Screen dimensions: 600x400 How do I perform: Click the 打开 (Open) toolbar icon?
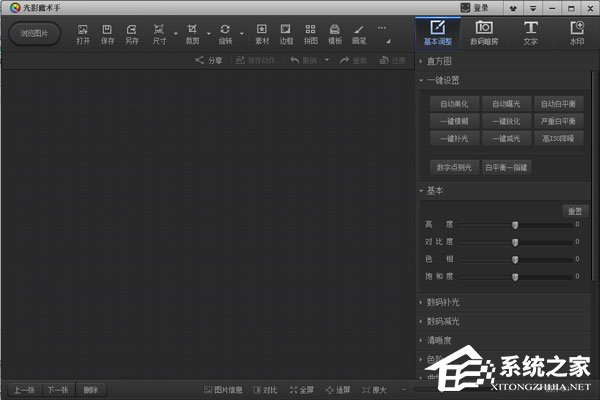tap(83, 34)
